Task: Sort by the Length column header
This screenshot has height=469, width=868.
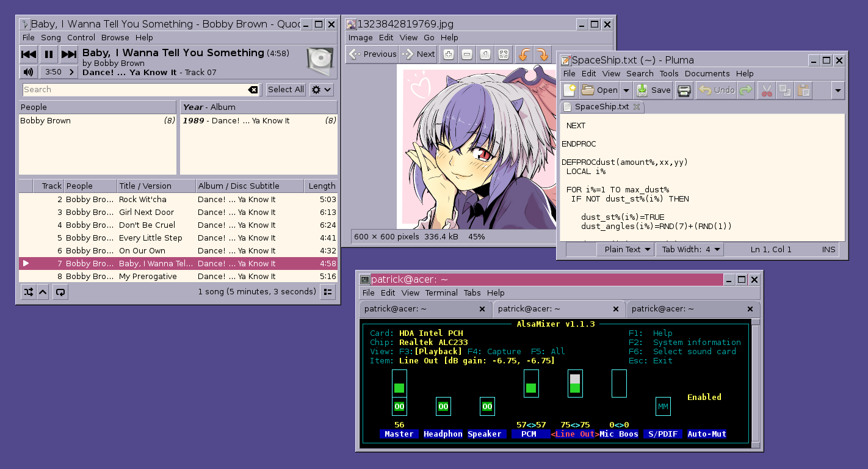Action: [321, 186]
